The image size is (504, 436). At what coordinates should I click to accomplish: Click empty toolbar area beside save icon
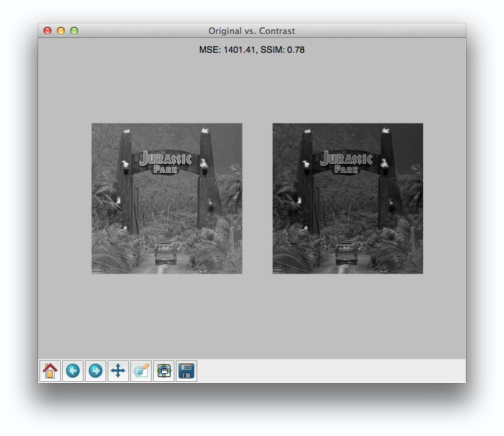click(x=331, y=371)
